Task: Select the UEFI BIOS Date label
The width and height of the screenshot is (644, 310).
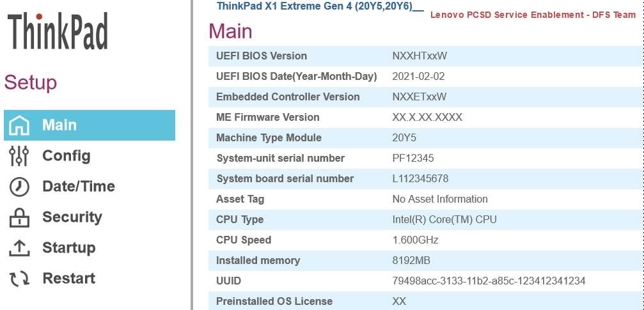Action: click(297, 76)
